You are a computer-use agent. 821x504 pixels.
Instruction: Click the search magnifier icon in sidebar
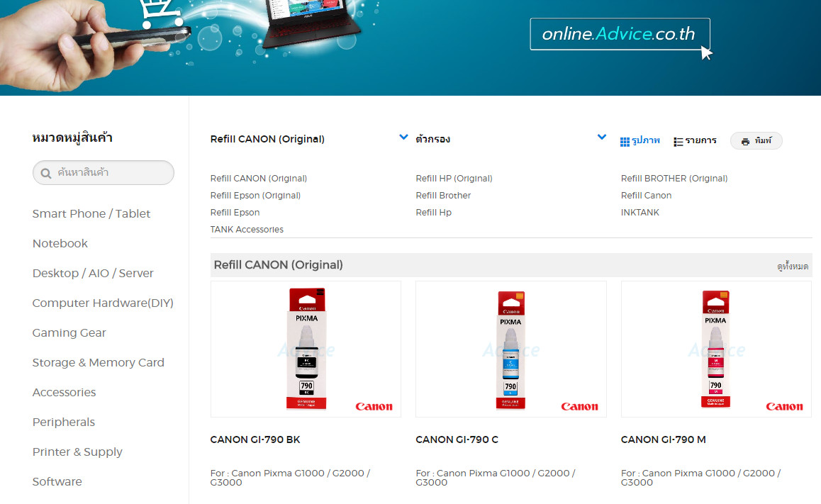(46, 173)
